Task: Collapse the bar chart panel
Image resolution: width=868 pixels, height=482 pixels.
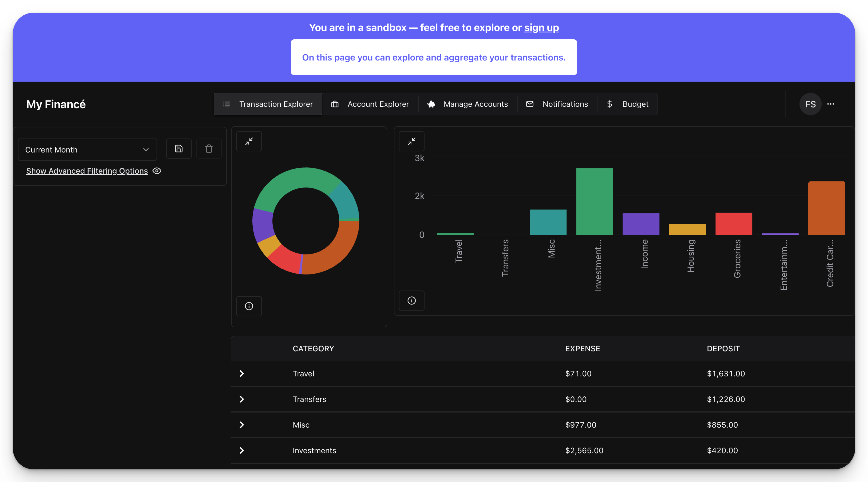Action: click(411, 141)
